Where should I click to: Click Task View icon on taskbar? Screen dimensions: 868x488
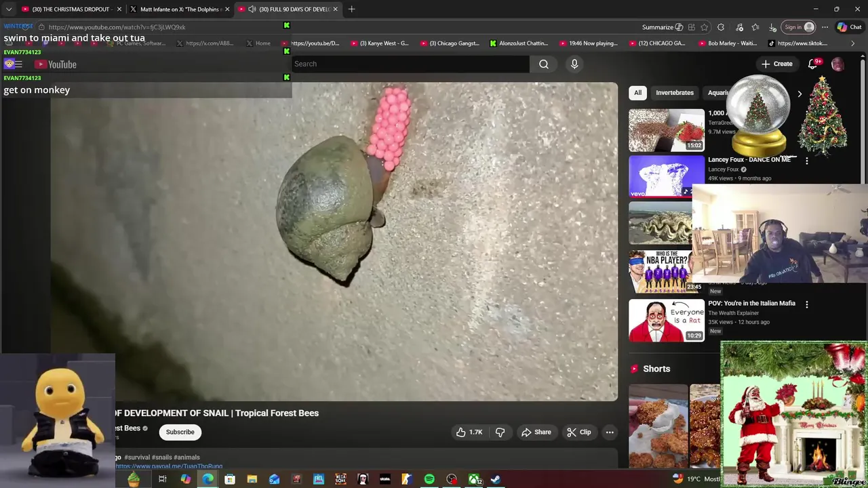[x=163, y=479]
